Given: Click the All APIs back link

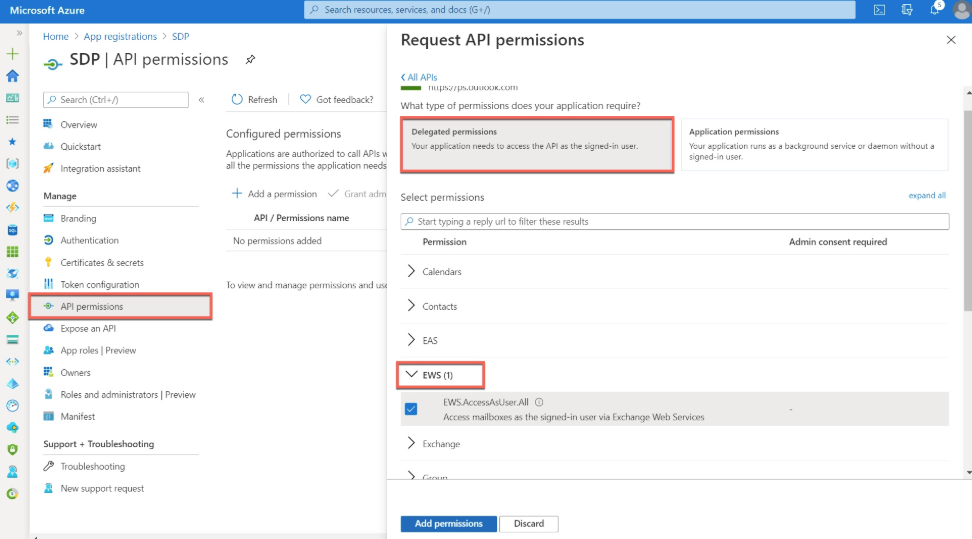Looking at the screenshot, I should coord(420,77).
